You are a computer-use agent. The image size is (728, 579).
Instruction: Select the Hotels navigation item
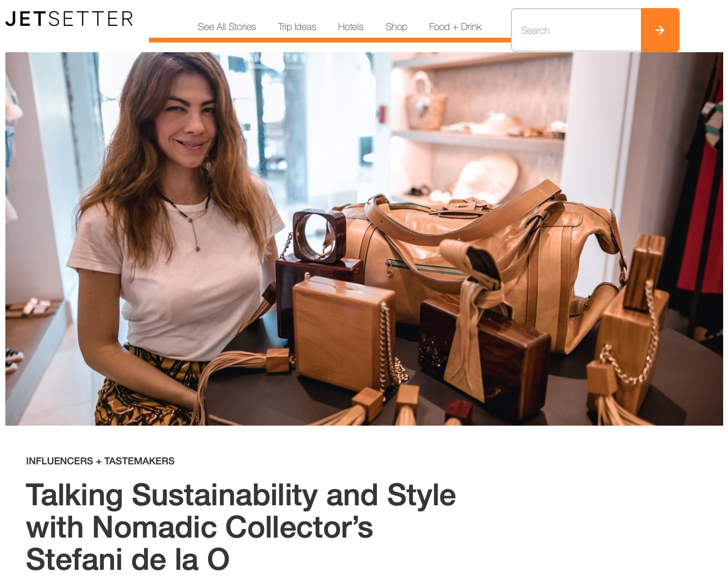[x=351, y=27]
